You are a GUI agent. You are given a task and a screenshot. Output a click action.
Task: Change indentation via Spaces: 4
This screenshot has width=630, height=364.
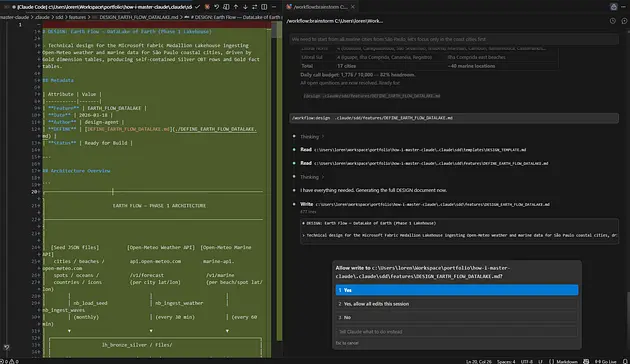coord(506,362)
